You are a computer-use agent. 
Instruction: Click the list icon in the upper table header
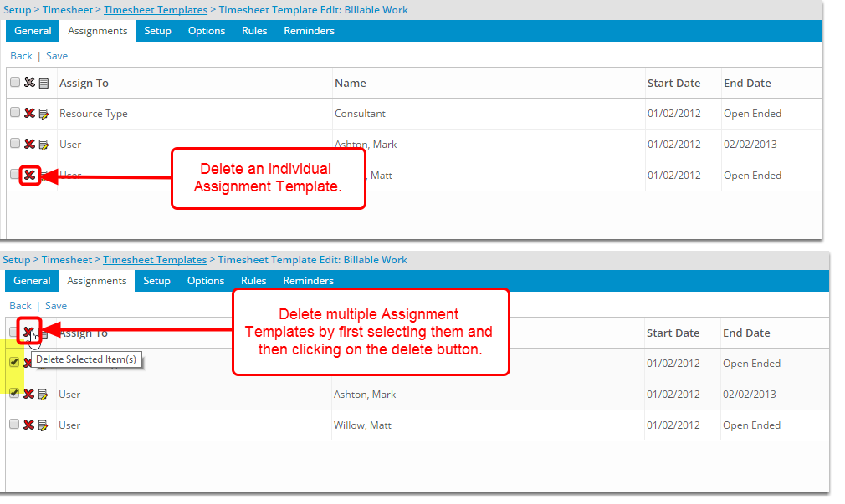click(x=44, y=83)
